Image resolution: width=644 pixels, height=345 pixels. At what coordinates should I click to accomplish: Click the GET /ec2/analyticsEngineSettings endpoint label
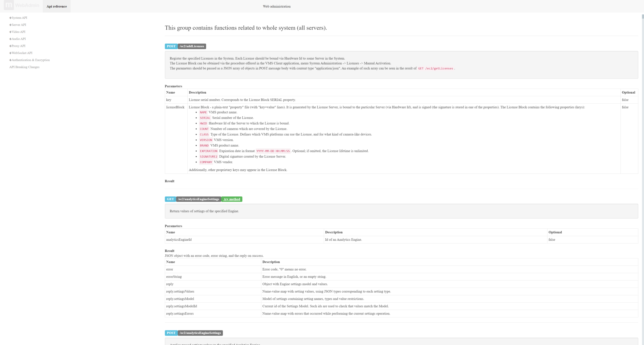tap(198, 199)
